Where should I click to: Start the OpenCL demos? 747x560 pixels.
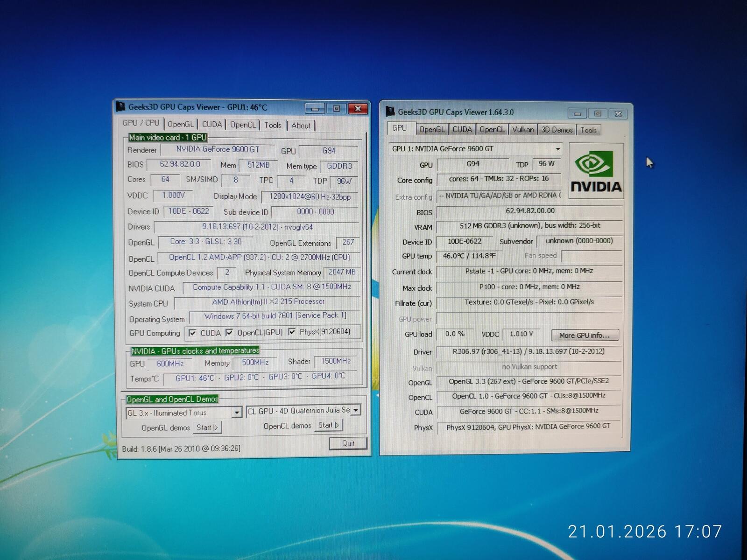[328, 425]
